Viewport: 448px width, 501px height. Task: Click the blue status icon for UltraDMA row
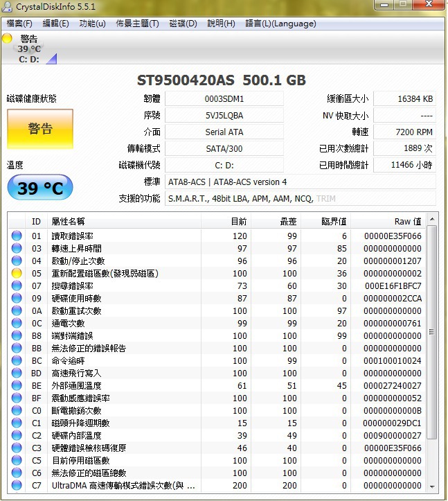pyautogui.click(x=17, y=485)
